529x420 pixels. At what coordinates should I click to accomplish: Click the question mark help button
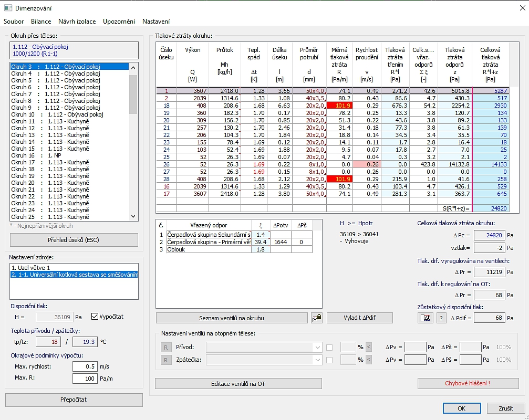click(441, 318)
